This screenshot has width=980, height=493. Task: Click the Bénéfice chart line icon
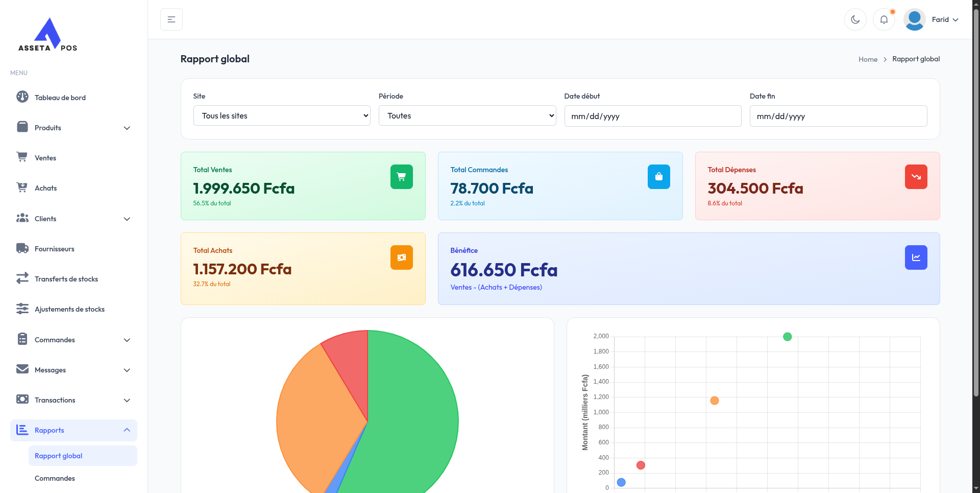[x=916, y=257]
